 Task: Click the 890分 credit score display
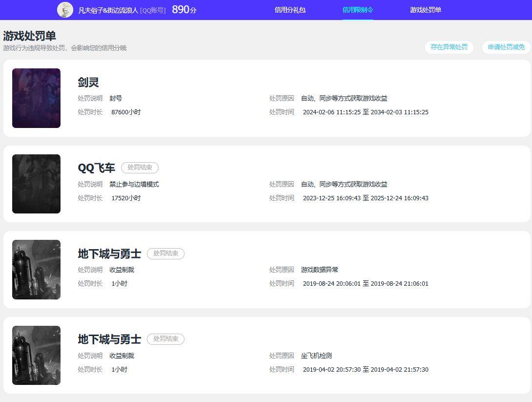184,9
